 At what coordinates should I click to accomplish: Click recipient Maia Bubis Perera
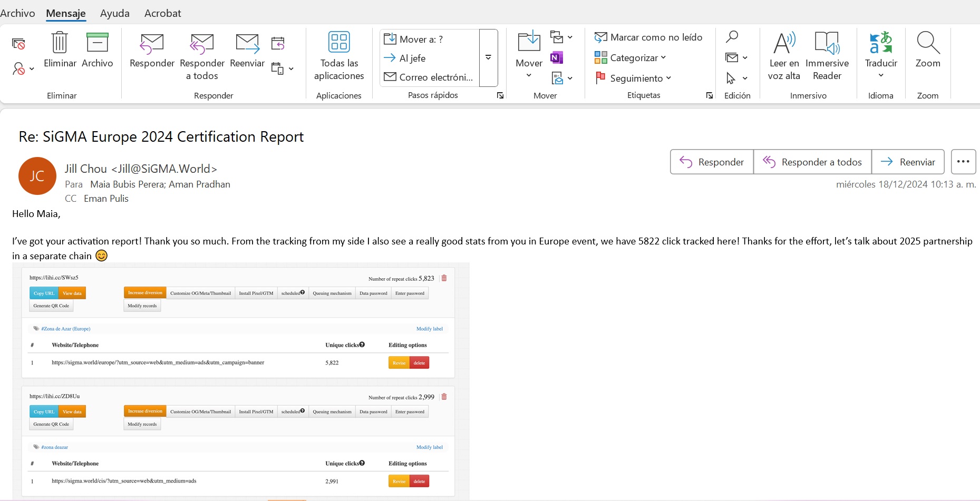[x=127, y=184]
